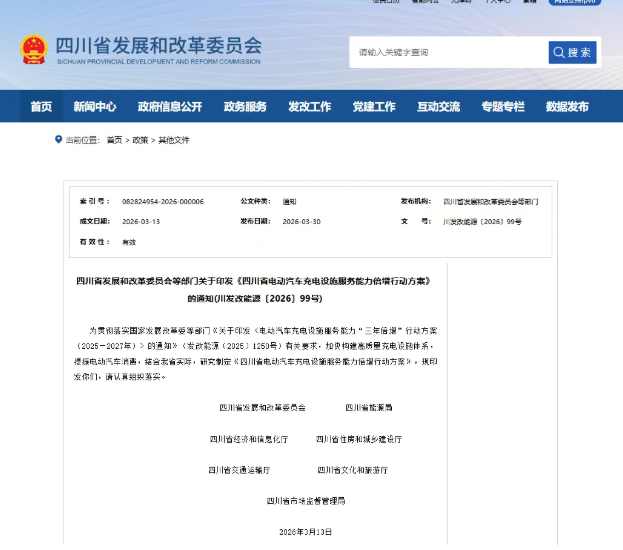Screen dimensions: 623x550
Task: Click the 公文种类 field label
Action: [255, 201]
